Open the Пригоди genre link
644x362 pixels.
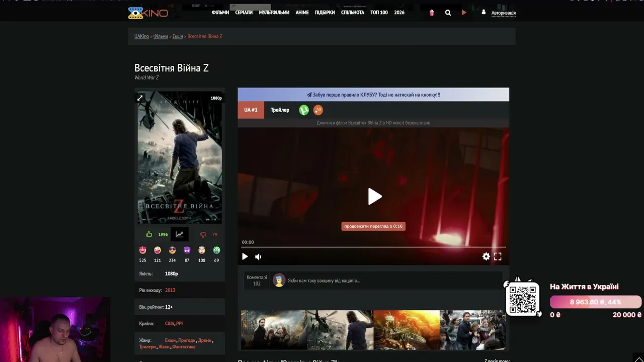click(187, 340)
